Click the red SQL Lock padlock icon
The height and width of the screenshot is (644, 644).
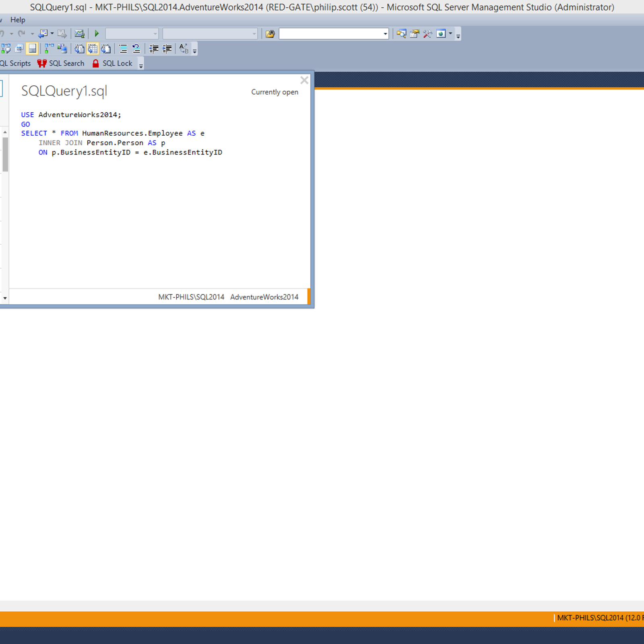pos(95,64)
